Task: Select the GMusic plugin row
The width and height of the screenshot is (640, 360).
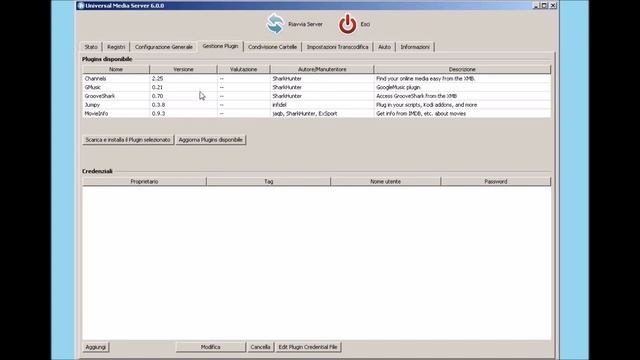Action: click(x=316, y=87)
